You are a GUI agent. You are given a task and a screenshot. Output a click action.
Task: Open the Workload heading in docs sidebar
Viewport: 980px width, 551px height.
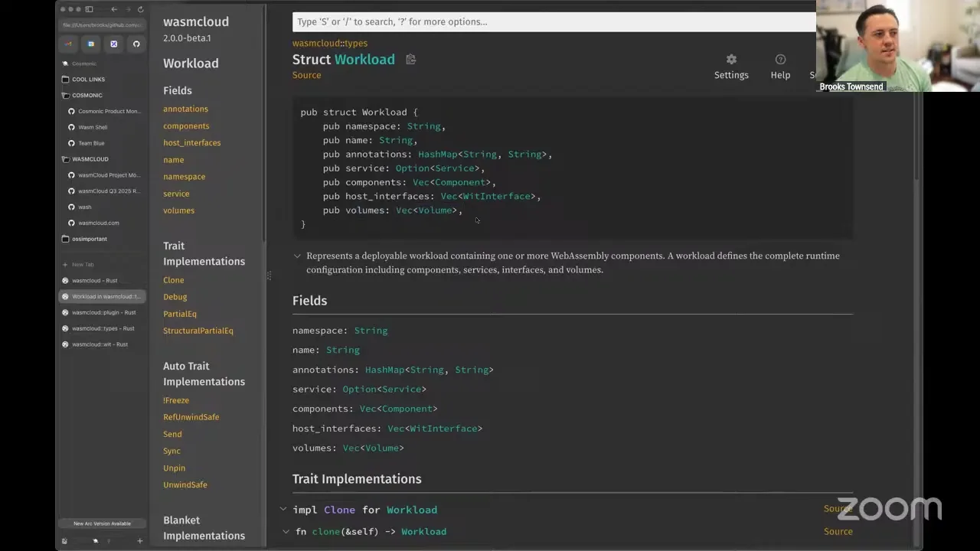point(191,64)
